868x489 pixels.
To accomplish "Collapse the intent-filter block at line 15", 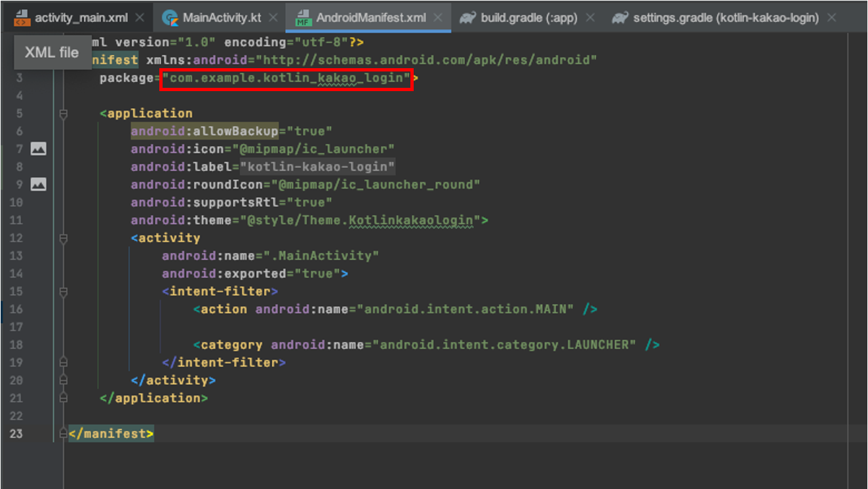I will [64, 291].
